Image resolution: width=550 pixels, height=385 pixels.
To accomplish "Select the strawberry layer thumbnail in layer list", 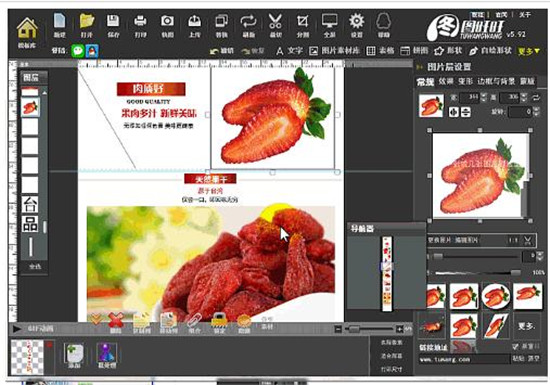I will point(30,107).
